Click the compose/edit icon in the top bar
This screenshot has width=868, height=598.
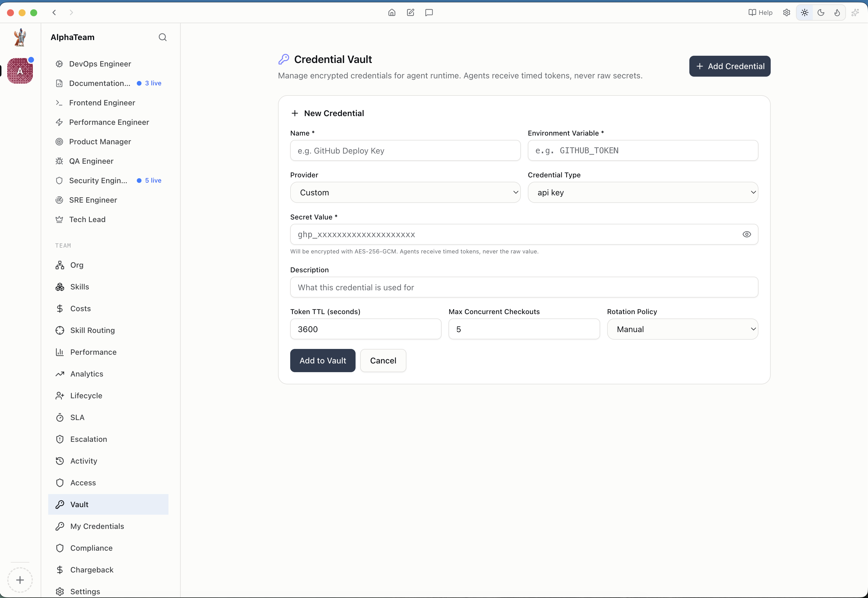pyautogui.click(x=410, y=12)
